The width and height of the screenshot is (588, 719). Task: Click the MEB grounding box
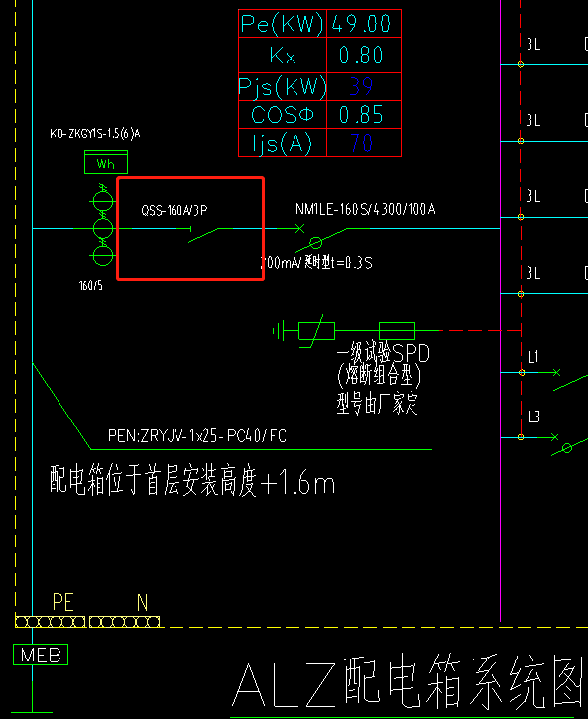(41, 655)
